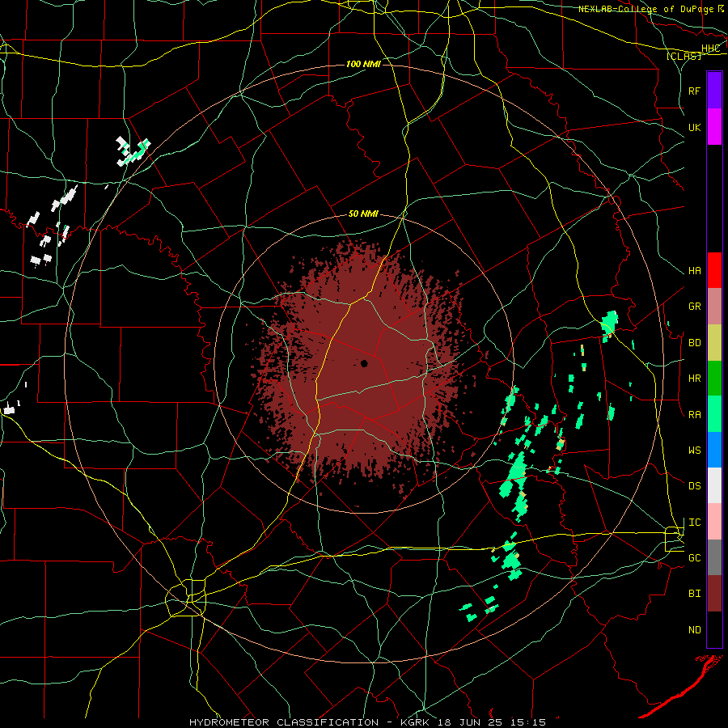
Task: Click the WS blue legend swatch
Action: (x=714, y=450)
